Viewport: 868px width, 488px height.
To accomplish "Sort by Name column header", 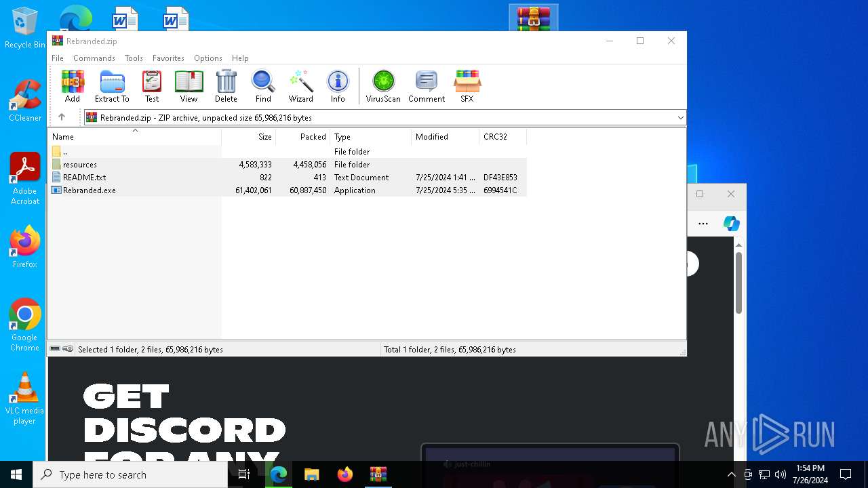I will 134,137.
